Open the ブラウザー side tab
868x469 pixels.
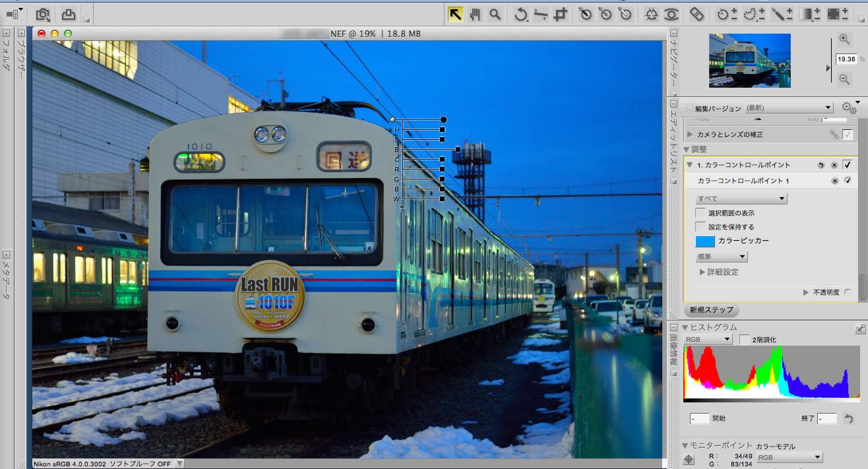21,54
